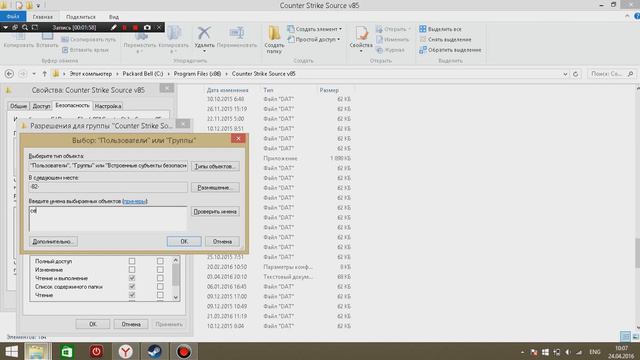This screenshot has width=640, height=360.
Task: Click the Типы объектов button
Action: click(x=215, y=167)
